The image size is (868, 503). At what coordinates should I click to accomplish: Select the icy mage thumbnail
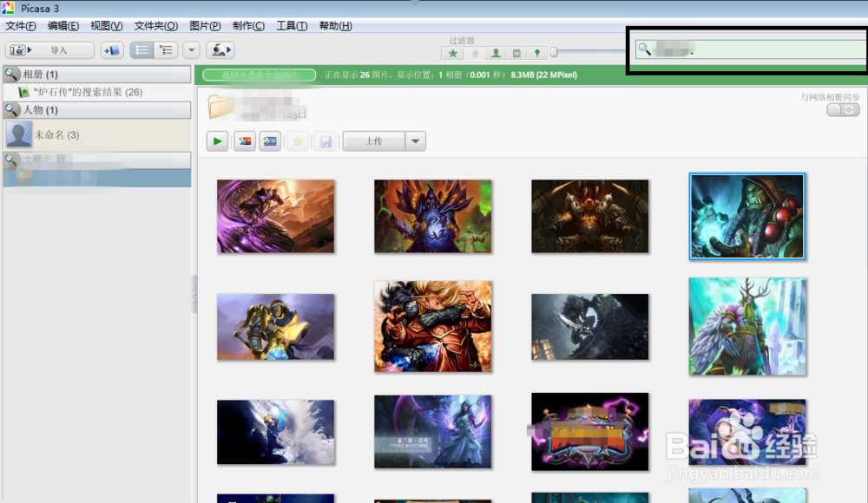pyautogui.click(x=276, y=432)
